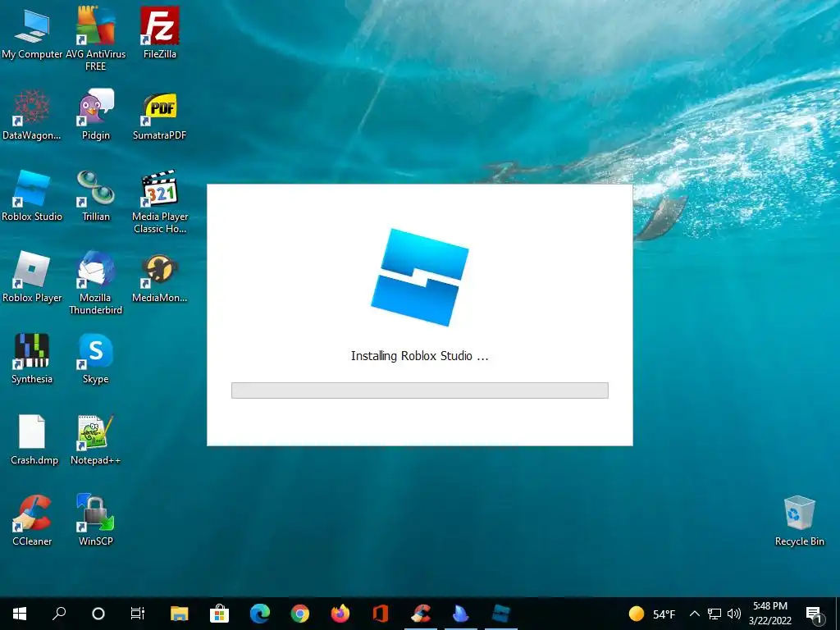The height and width of the screenshot is (630, 840).
Task: Open Task View in taskbar
Action: coord(138,614)
